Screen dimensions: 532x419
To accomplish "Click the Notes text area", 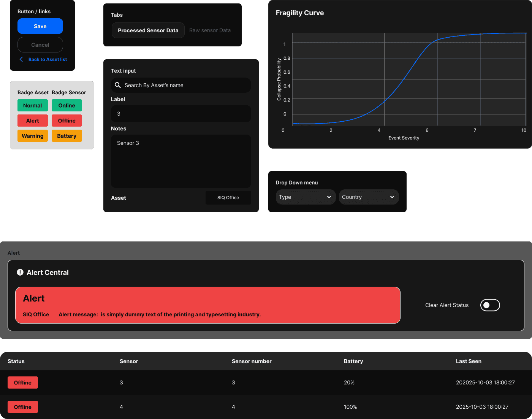I will pyautogui.click(x=181, y=161).
